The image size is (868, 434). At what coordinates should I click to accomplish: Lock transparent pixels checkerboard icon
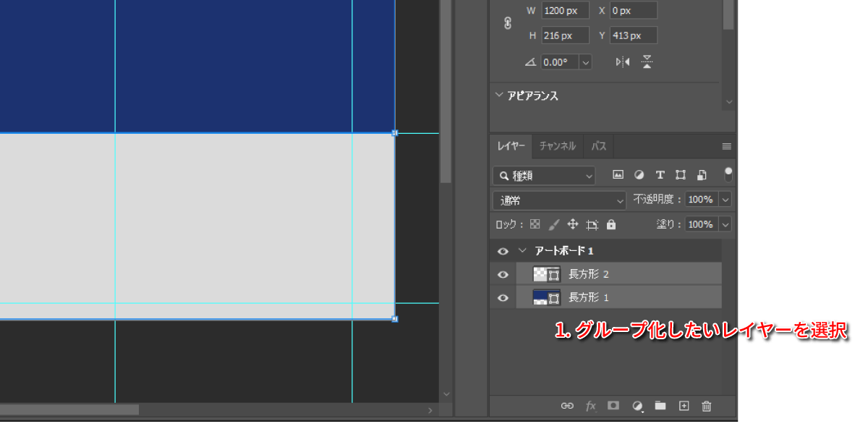pos(535,224)
